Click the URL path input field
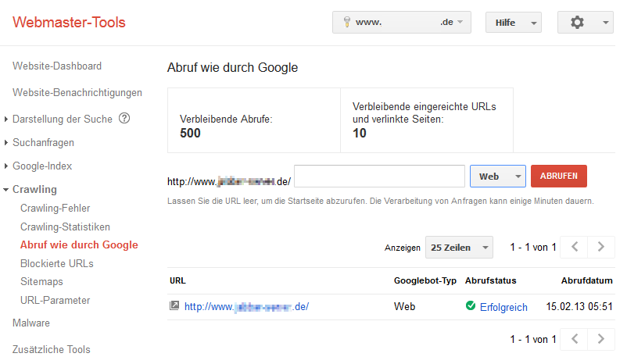627x364 pixels. point(379,177)
